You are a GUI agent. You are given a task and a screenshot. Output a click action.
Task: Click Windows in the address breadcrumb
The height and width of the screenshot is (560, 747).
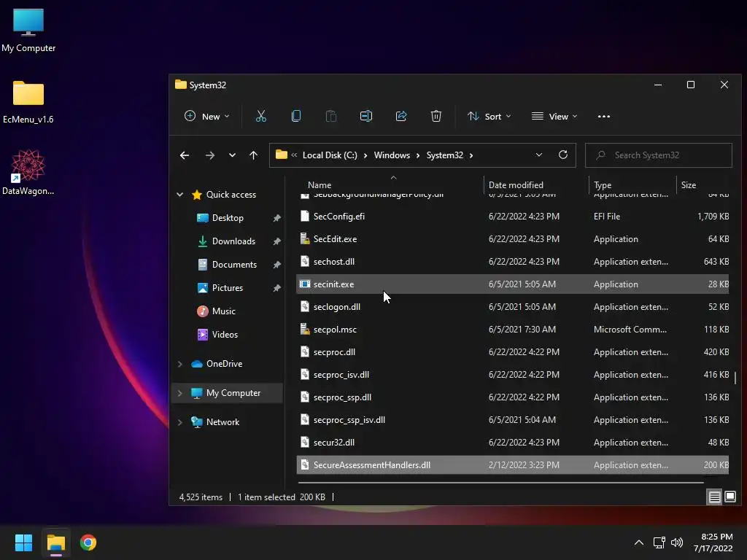point(392,155)
